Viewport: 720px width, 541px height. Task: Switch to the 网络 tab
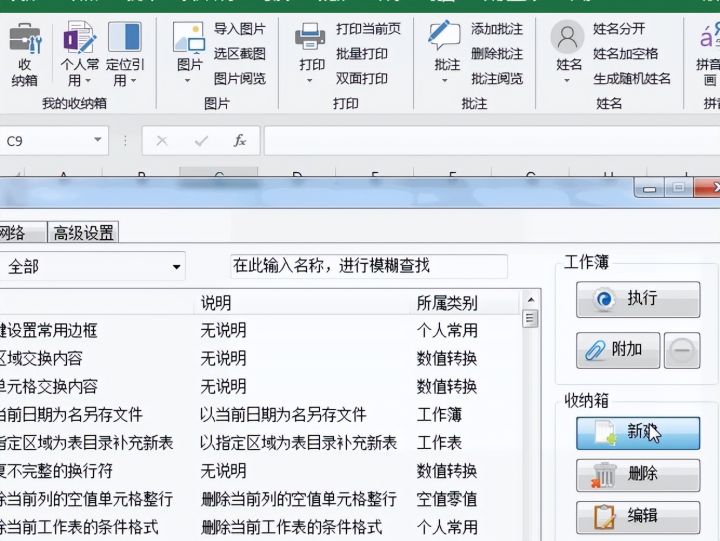point(21,232)
